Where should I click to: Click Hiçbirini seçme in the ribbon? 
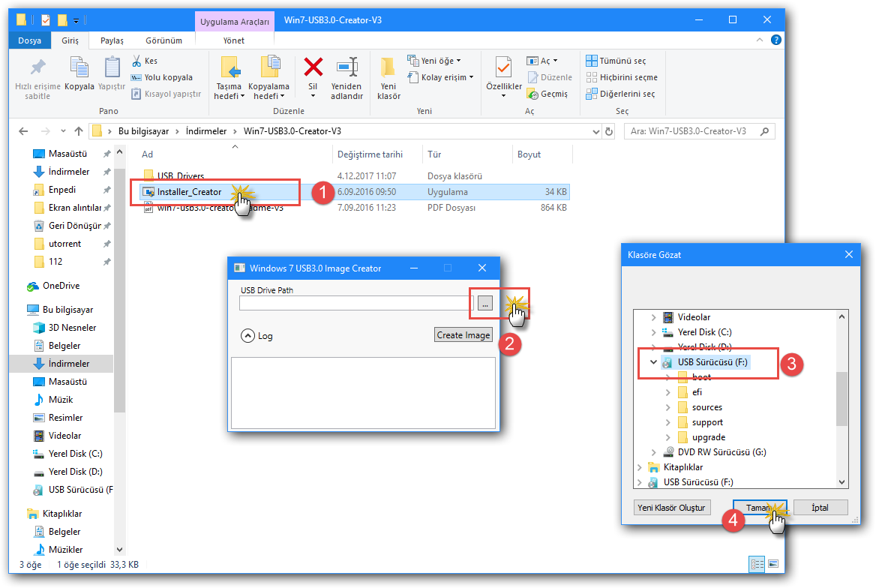[622, 78]
